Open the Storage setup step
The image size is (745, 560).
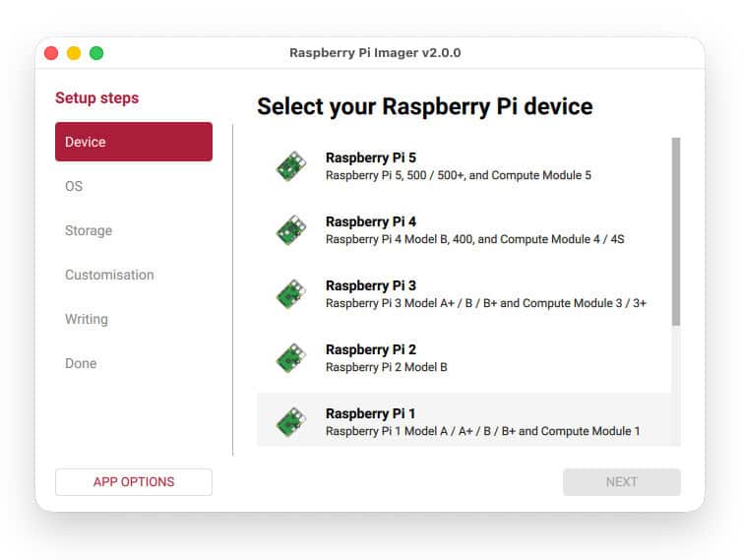(89, 230)
